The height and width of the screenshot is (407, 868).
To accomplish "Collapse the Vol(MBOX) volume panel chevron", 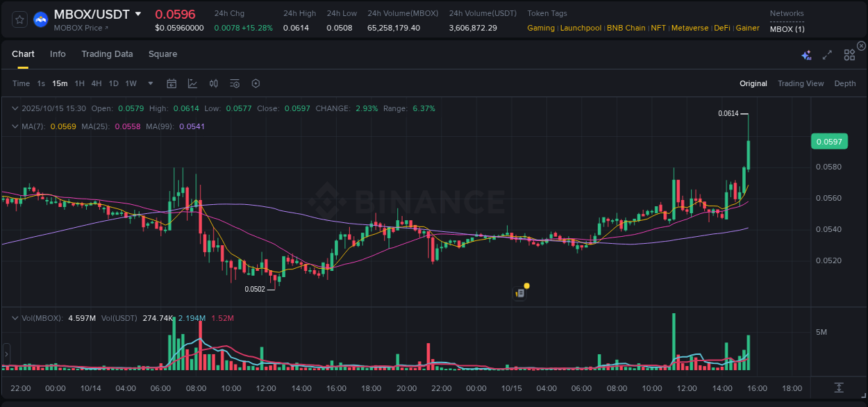I will click(15, 318).
